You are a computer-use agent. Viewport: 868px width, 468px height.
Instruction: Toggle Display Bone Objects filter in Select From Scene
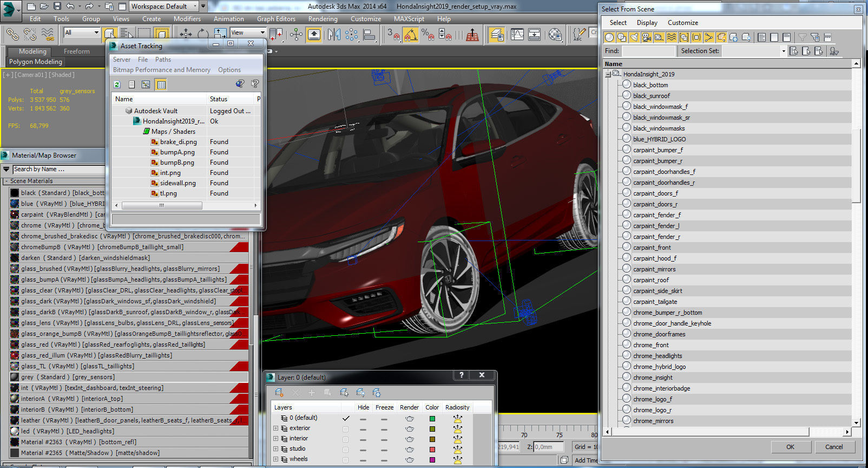pos(709,37)
